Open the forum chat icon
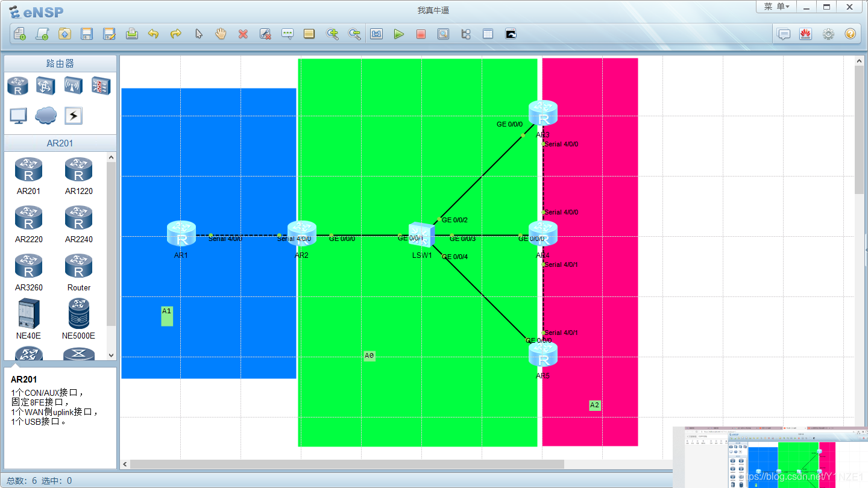Image resolution: width=868 pixels, height=488 pixels. tap(784, 34)
